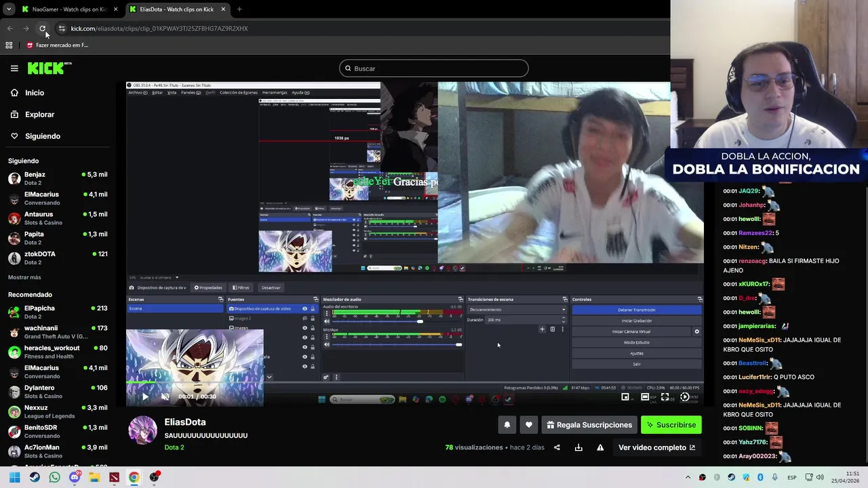Open Explorar in the sidebar
Viewport: 868px width, 488px height.
pyautogui.click(x=39, y=115)
